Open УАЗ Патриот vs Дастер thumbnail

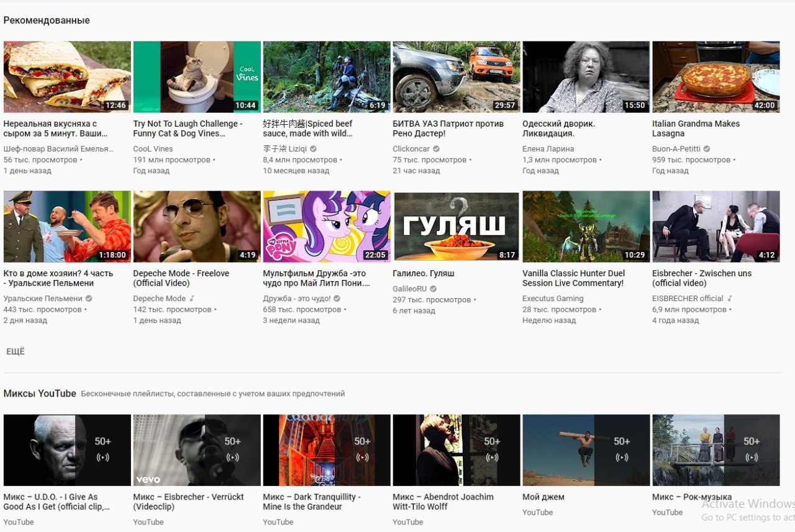click(x=457, y=77)
